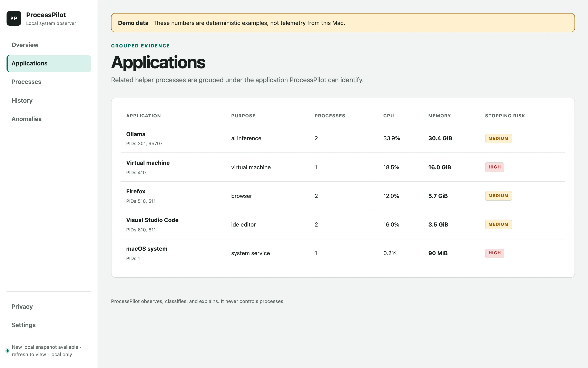This screenshot has height=368, width=588.
Task: Click the PIDs 301, 95707 text
Action: click(x=144, y=144)
